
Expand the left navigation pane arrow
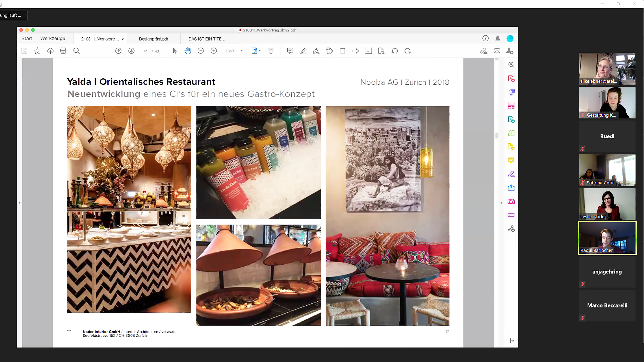(19, 203)
